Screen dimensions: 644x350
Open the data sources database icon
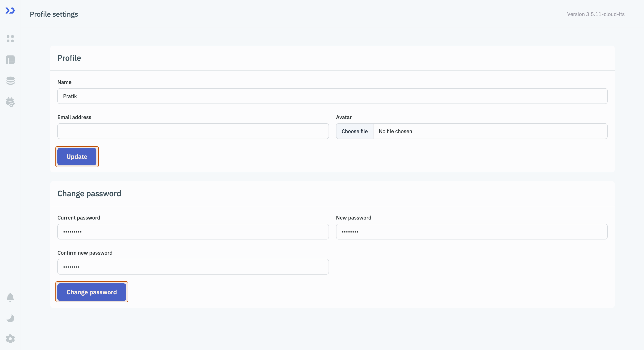click(10, 81)
